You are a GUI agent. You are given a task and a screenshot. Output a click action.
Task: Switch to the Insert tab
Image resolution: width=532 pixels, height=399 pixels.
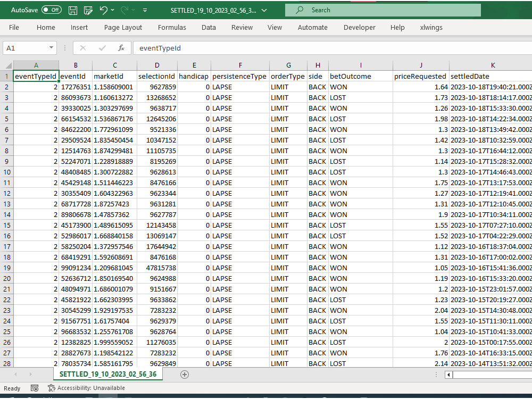pos(79,28)
